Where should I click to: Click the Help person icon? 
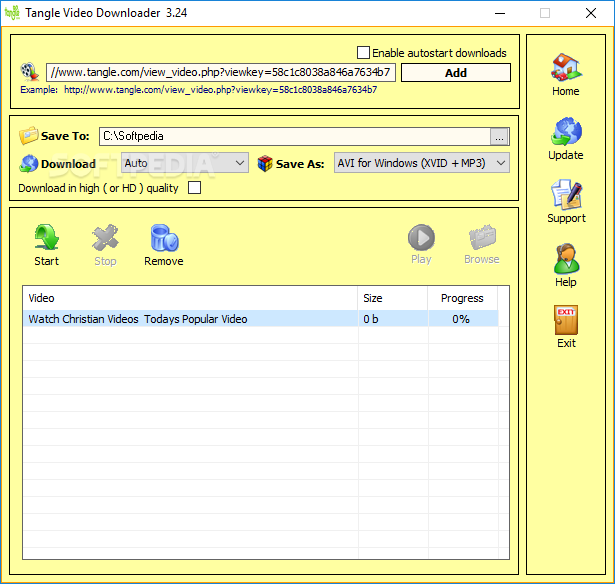coord(566,258)
